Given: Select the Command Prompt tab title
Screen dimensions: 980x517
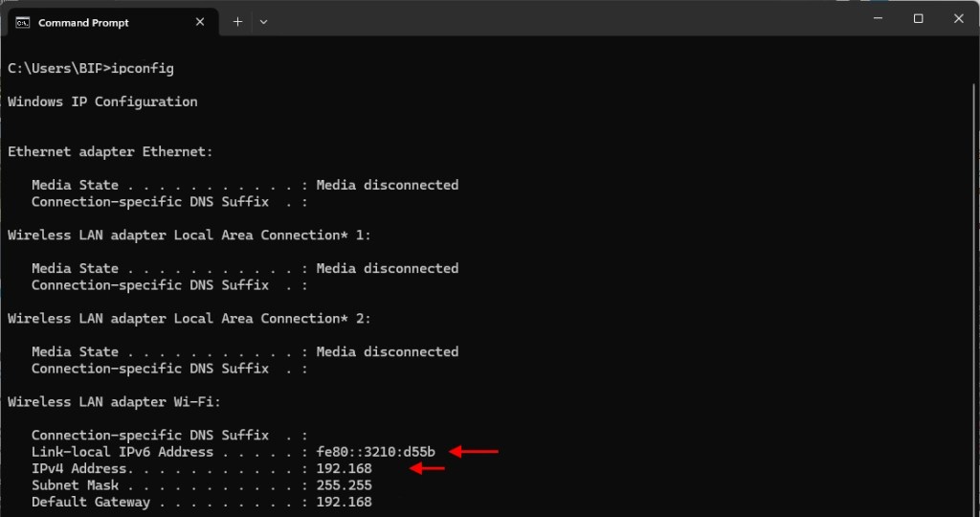Looking at the screenshot, I should tap(83, 22).
